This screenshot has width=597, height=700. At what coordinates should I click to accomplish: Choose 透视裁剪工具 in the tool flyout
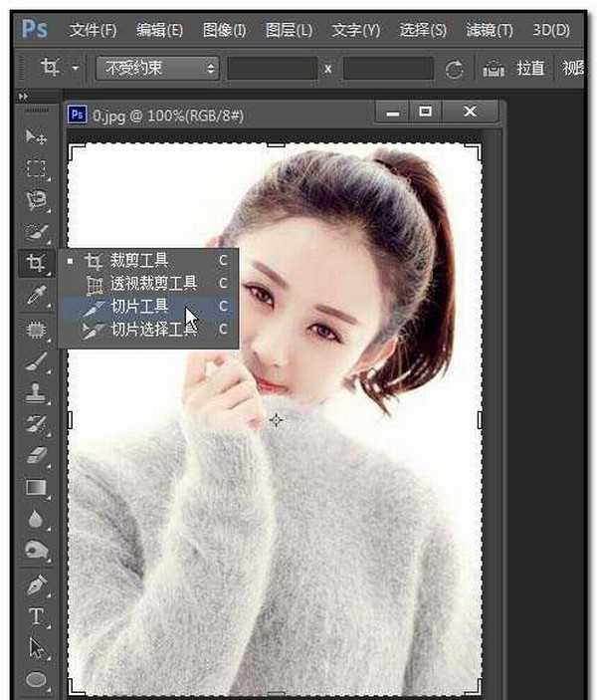tap(153, 284)
